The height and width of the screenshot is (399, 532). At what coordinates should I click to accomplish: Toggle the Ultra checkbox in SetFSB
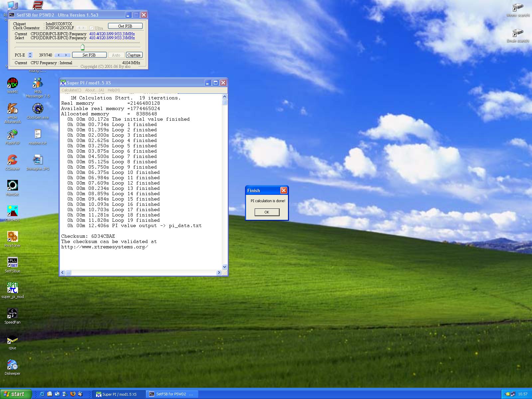pos(91,28)
